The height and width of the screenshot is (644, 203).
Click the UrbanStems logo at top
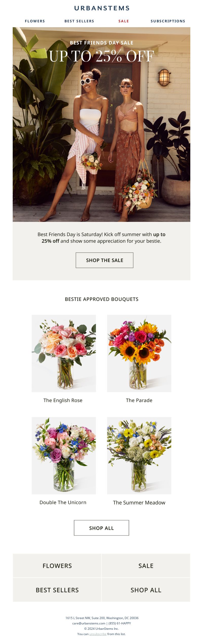point(101,8)
